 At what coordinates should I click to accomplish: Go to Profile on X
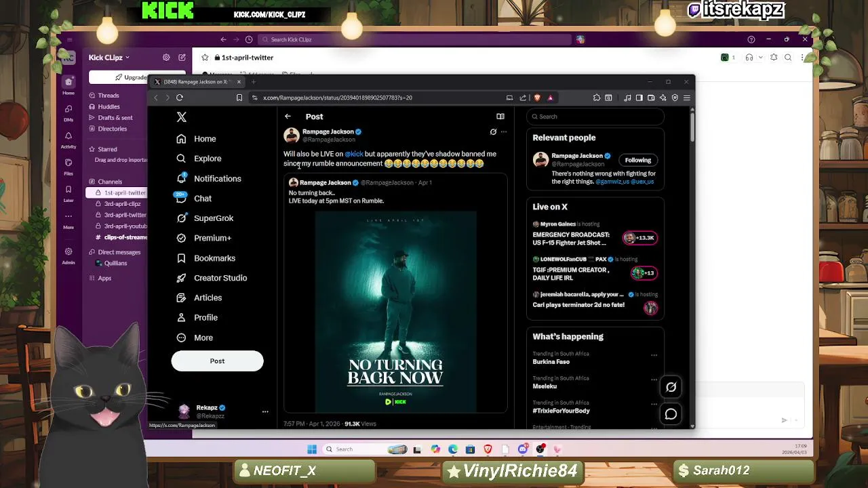tap(197, 317)
